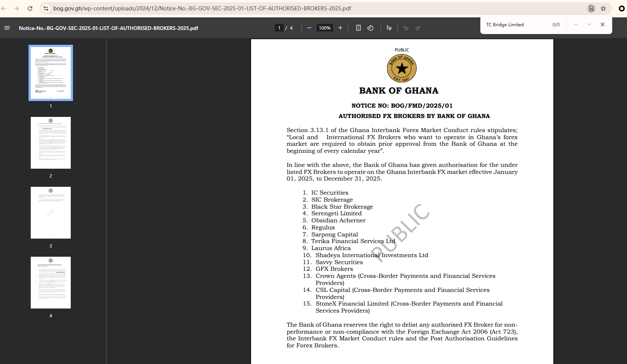Toggle the PDF sidebar menu
Screen dimensions: 627x364
pos(7,28)
